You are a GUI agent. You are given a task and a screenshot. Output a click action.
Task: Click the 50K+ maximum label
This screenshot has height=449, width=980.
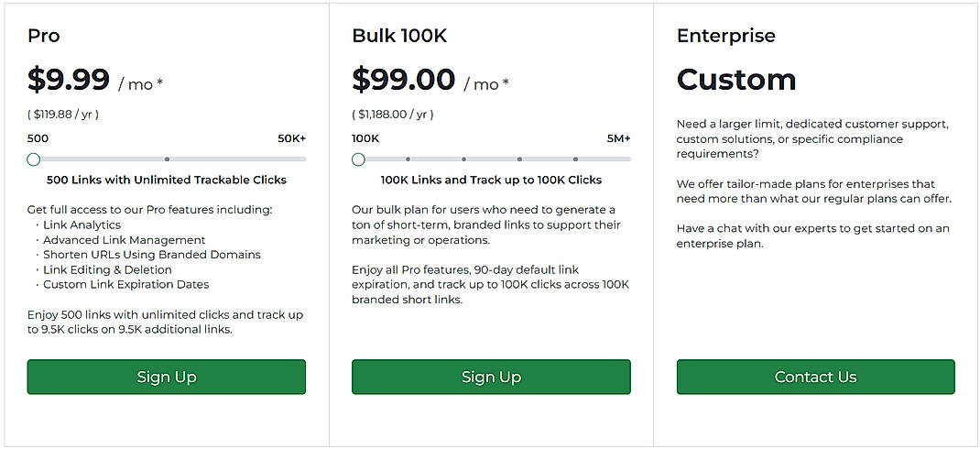tap(291, 138)
